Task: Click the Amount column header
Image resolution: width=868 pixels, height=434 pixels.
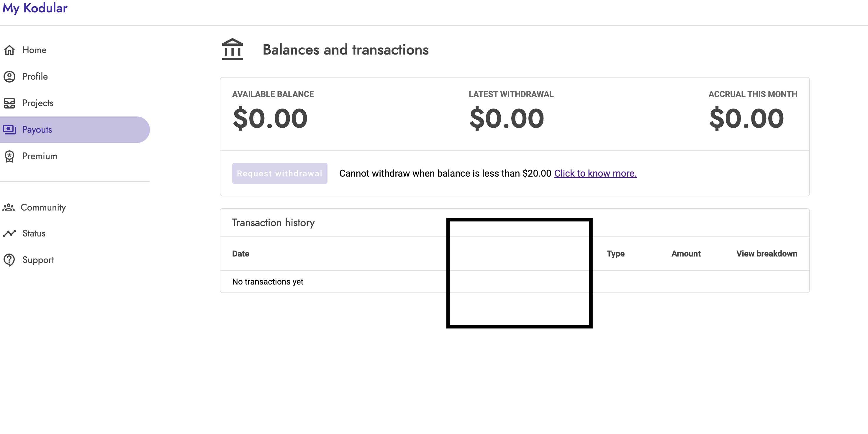Action: [x=686, y=254]
